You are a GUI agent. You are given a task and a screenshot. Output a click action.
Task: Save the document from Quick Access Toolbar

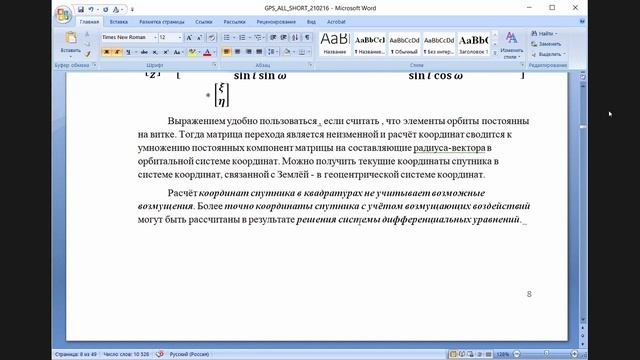point(81,9)
